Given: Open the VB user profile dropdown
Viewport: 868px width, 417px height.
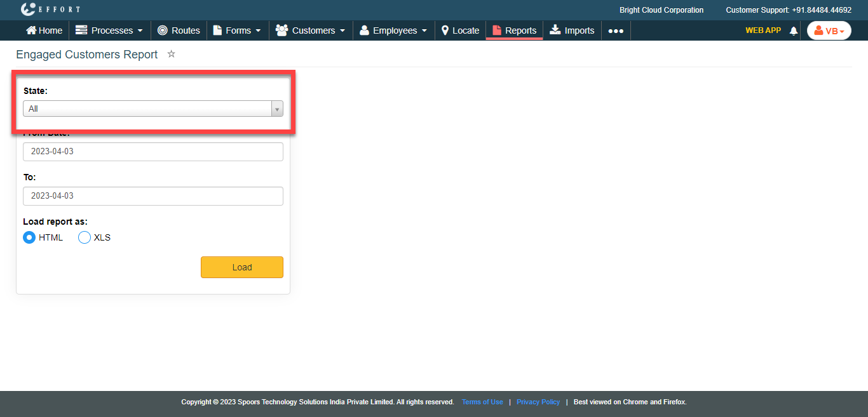Looking at the screenshot, I should 829,30.
